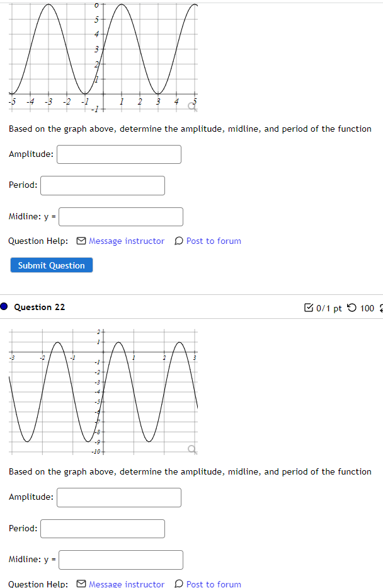Click the Amplitude field under Question 22
The width and height of the screenshot is (383, 588).
coord(118,497)
